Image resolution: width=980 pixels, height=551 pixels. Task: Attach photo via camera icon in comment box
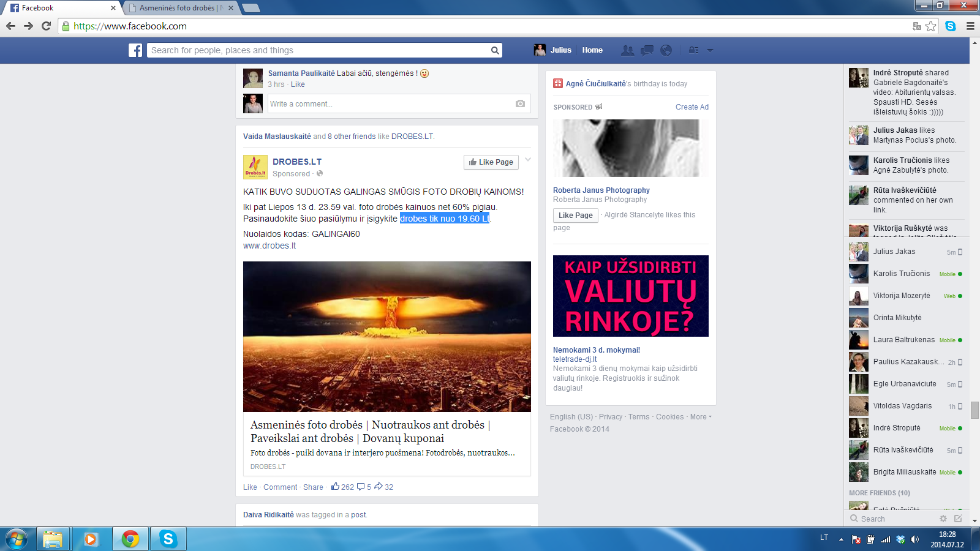coord(520,103)
